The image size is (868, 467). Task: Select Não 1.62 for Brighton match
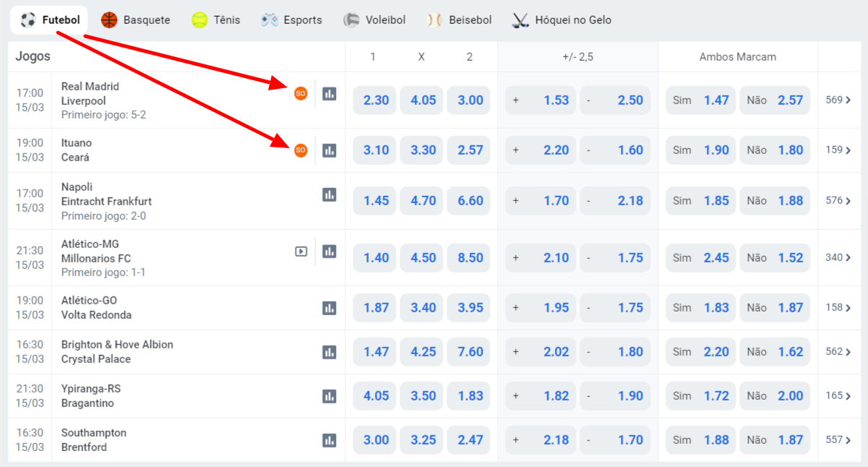click(775, 352)
